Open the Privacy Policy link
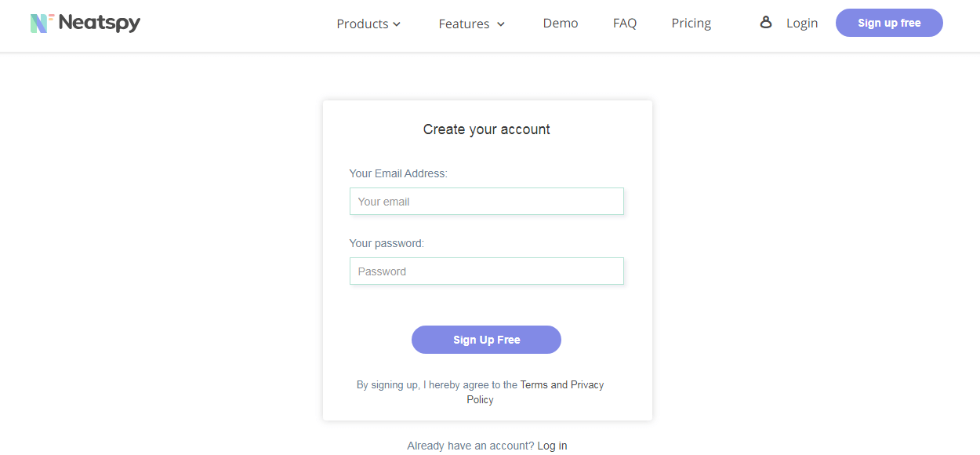The width and height of the screenshot is (980, 455). (x=586, y=385)
